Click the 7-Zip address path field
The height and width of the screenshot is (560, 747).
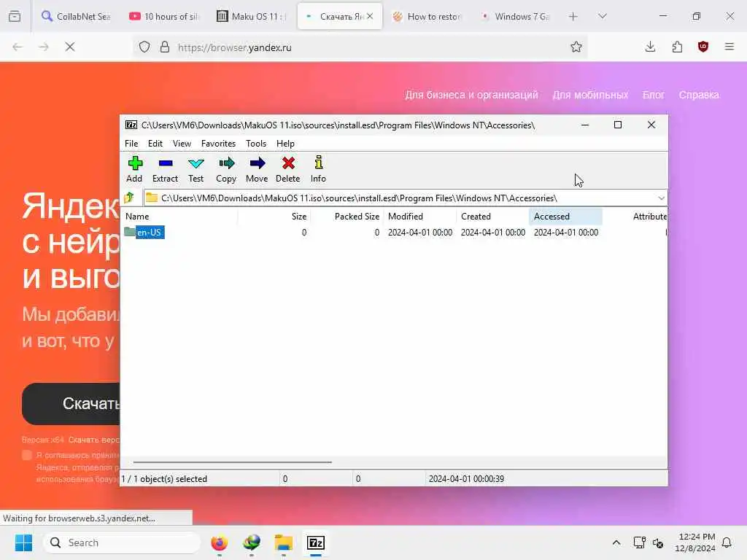pyautogui.click(x=400, y=198)
